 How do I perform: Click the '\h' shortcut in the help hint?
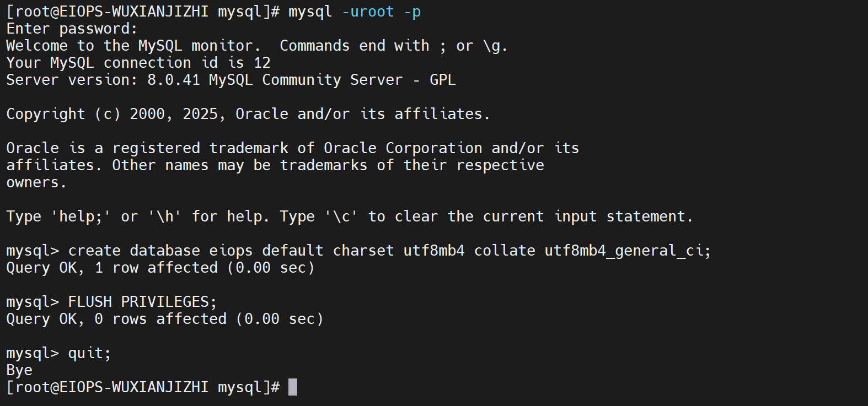(x=164, y=216)
